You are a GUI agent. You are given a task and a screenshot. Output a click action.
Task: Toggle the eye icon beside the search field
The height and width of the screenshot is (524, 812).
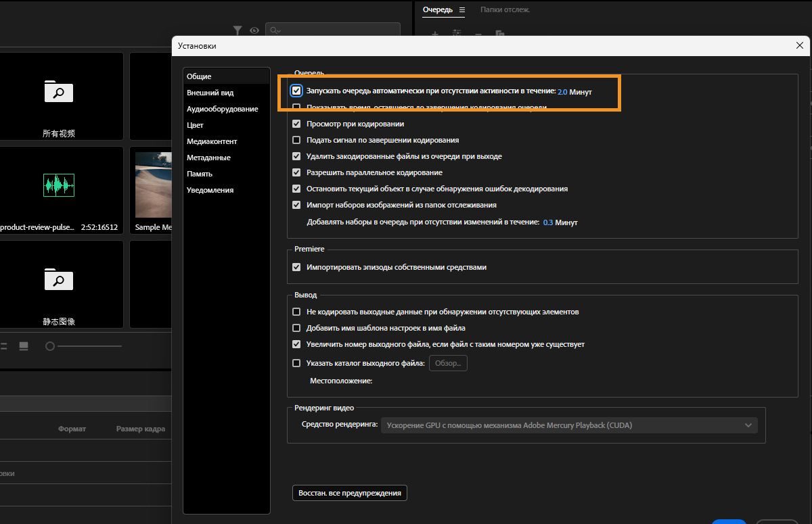pos(254,30)
